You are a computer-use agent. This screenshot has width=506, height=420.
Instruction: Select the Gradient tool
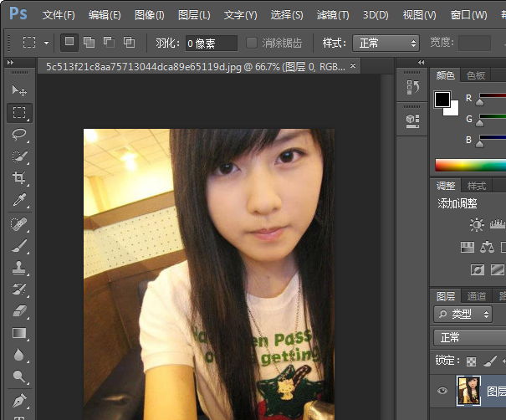tap(19, 333)
